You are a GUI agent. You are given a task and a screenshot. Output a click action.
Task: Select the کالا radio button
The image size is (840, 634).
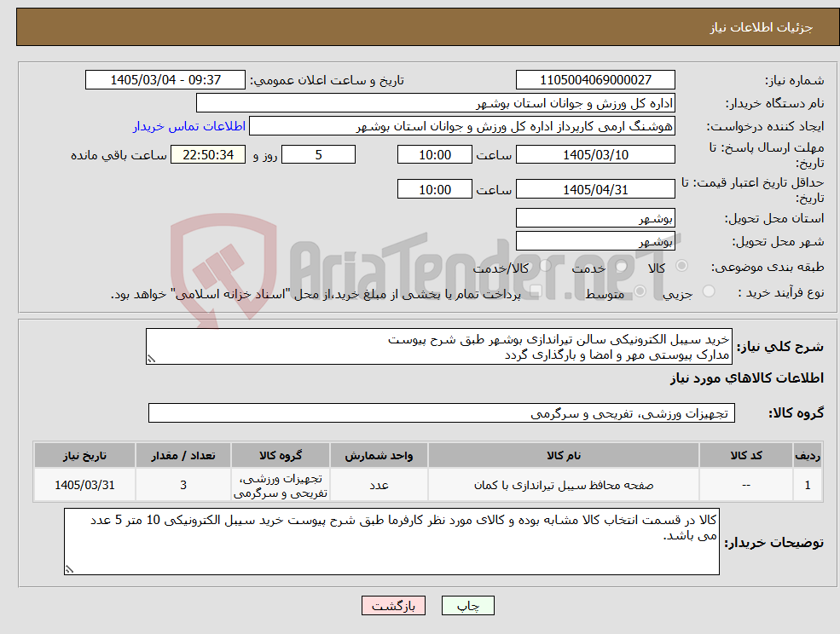[x=682, y=266]
